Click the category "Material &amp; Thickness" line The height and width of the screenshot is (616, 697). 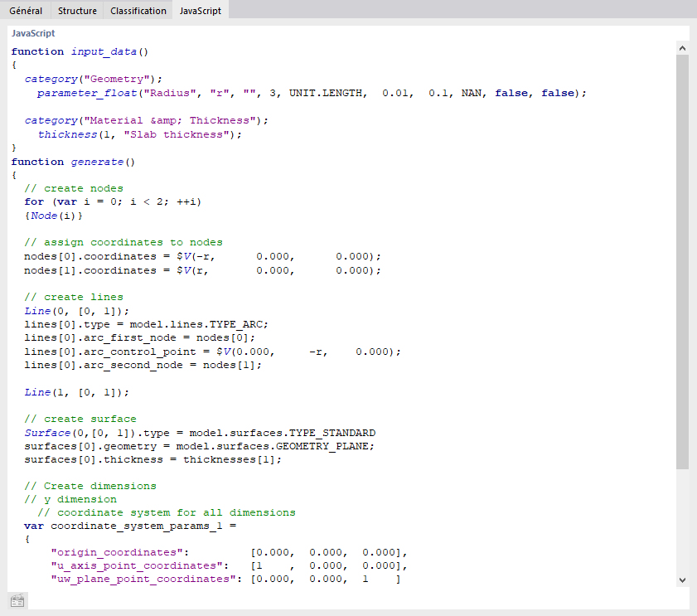tap(146, 120)
